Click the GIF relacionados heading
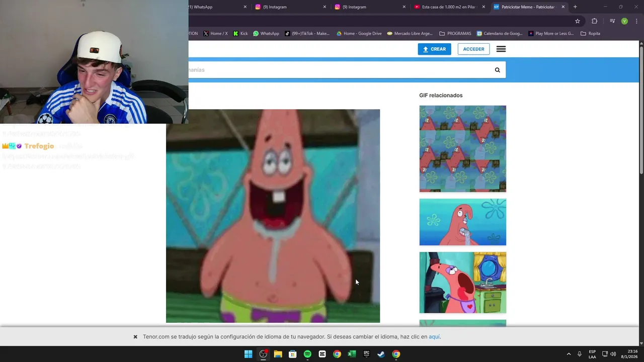 coord(441,96)
